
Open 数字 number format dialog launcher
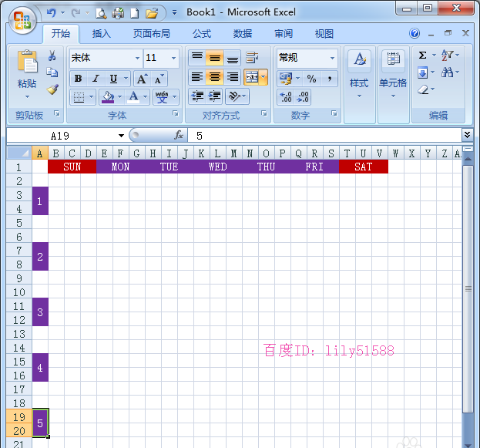click(x=334, y=113)
